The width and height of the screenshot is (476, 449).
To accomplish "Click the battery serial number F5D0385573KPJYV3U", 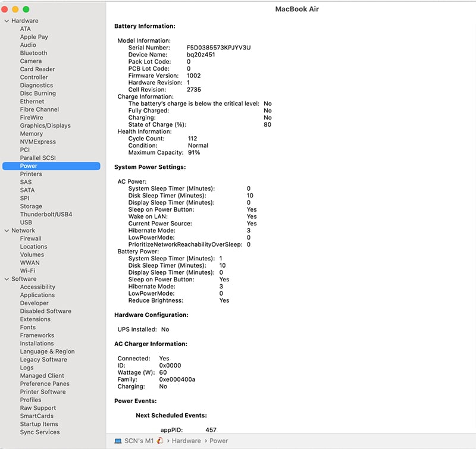I will point(218,48).
